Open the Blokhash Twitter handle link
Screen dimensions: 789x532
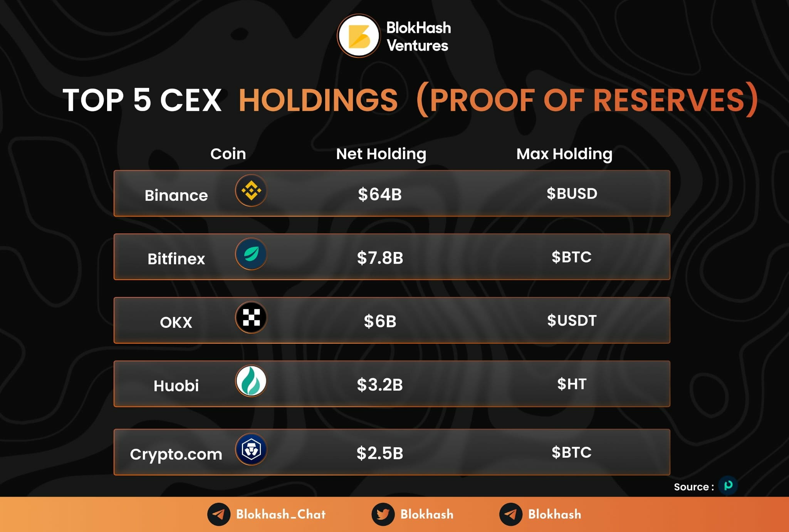427,514
